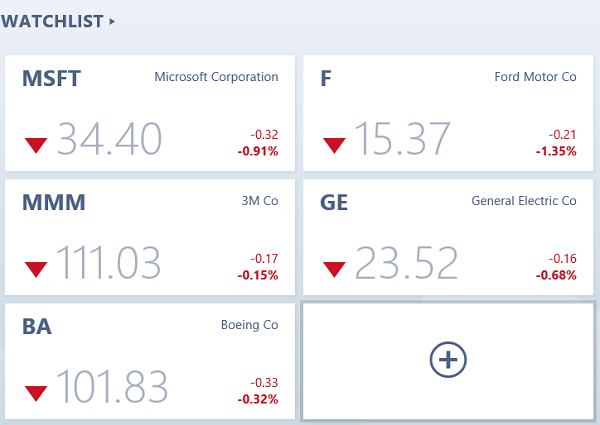Click the 111.03 price value
Image resolution: width=600 pixels, height=425 pixels.
pyautogui.click(x=108, y=262)
